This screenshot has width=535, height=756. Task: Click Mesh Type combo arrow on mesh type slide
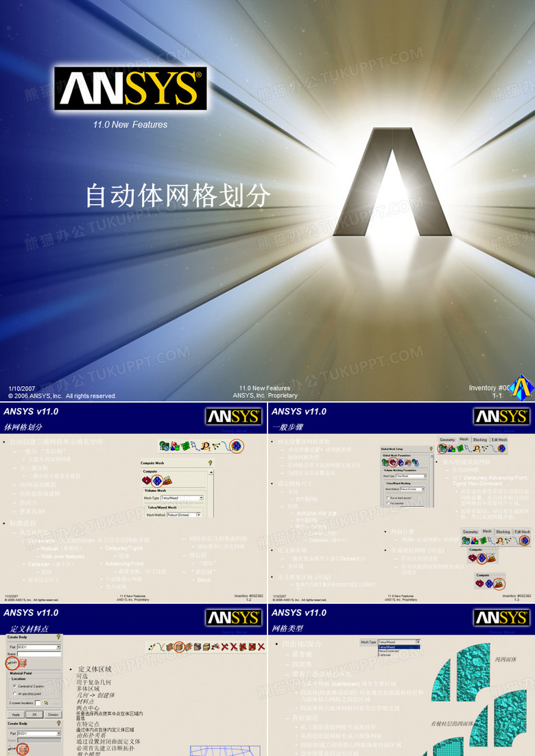[418, 642]
